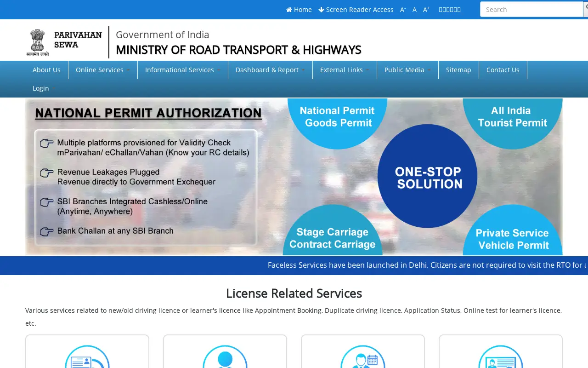Expand the Informational Services dropdown

pos(183,70)
